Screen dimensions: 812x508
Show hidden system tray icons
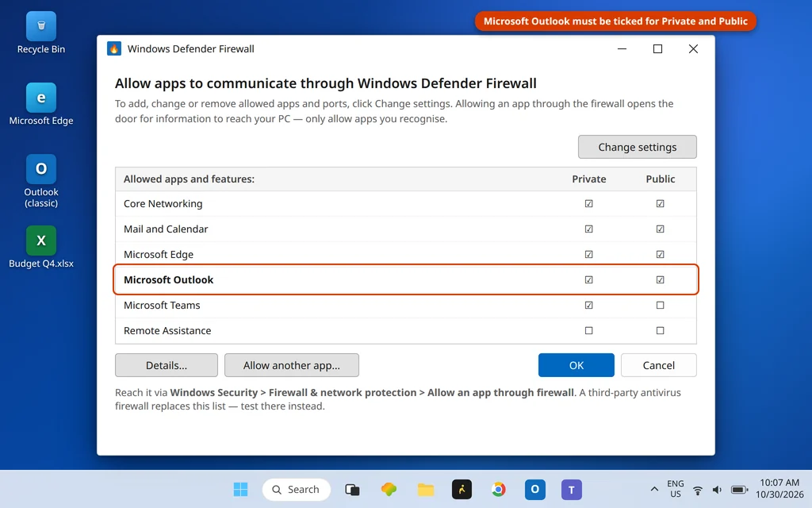[x=654, y=489]
